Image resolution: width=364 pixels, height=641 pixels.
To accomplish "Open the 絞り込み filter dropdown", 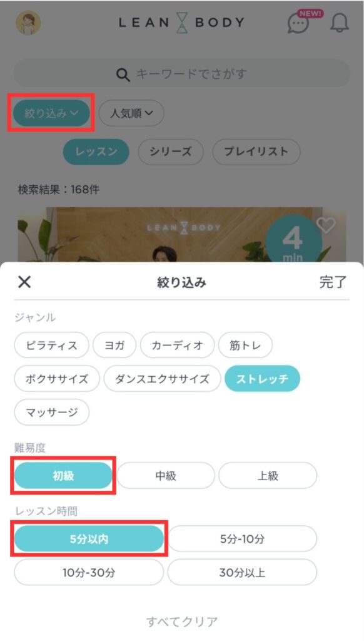I will coord(51,113).
